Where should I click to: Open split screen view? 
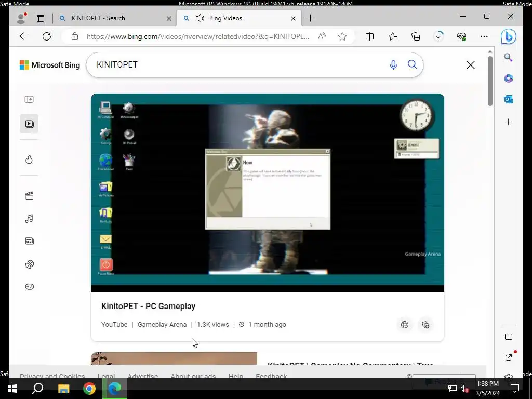369,36
